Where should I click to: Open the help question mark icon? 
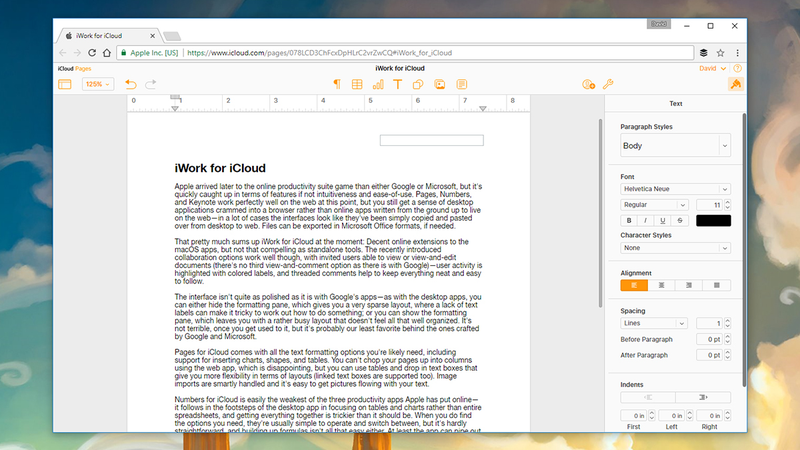(x=738, y=68)
